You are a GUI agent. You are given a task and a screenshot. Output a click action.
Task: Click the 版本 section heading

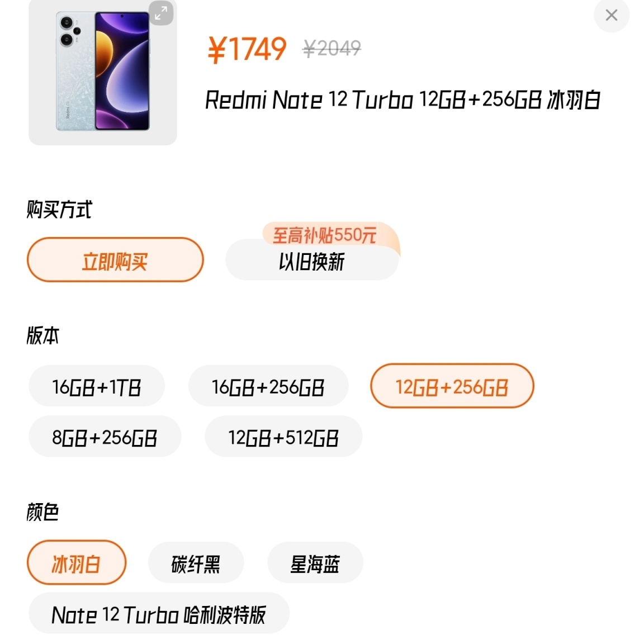tap(43, 335)
